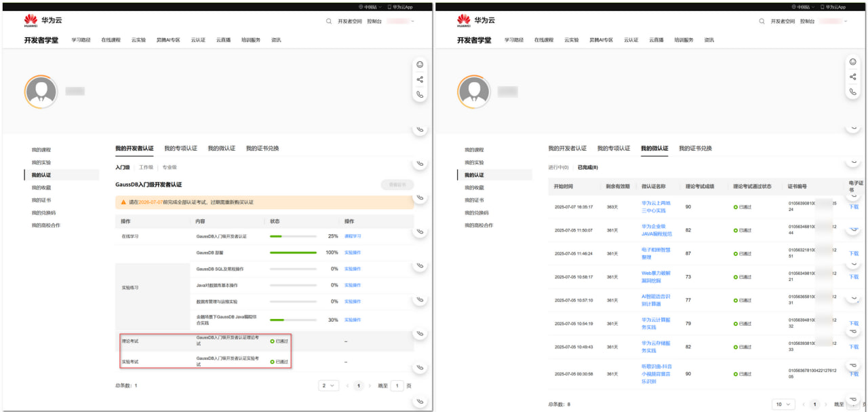Click 已通过 status in the 实验考试 row

point(279,362)
